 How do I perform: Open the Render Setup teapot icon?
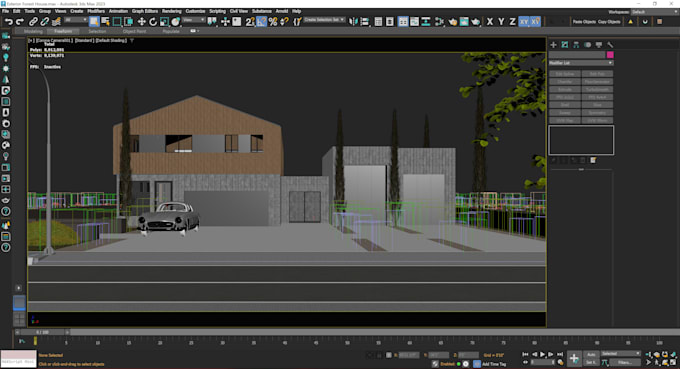point(452,22)
